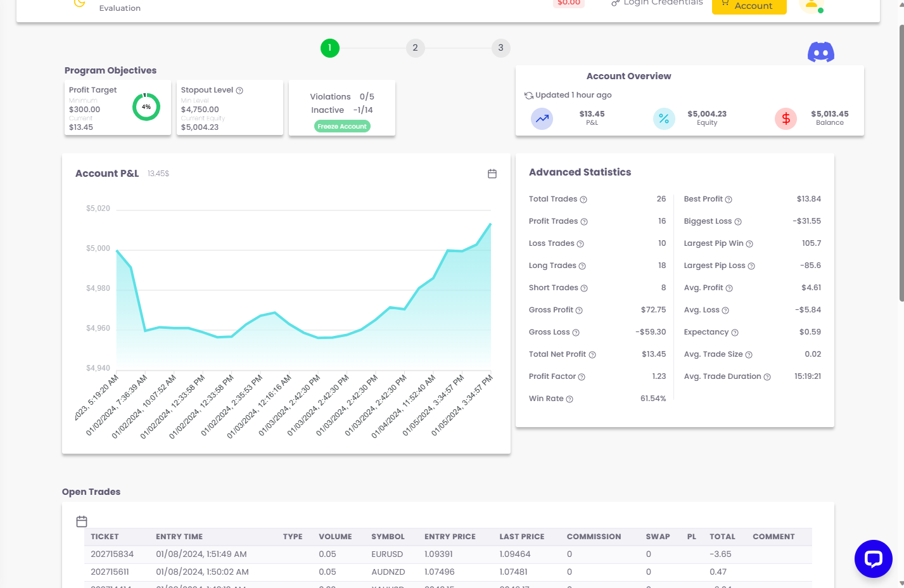Click the Win Rate help icon
Viewport: 904px width, 588px height.
click(570, 399)
